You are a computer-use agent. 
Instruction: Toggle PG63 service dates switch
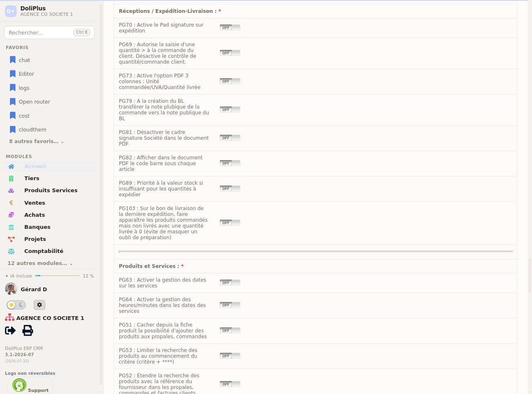click(230, 282)
